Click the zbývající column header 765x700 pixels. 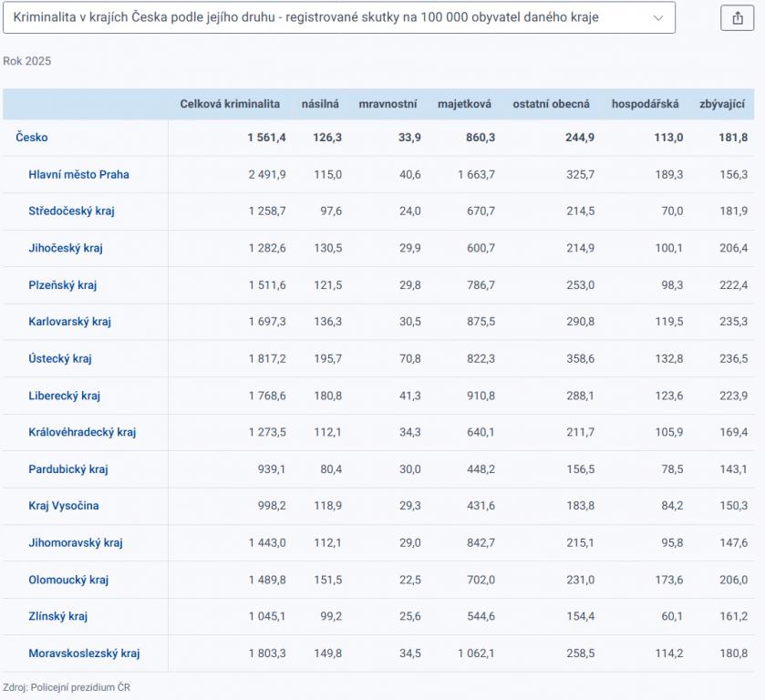722,104
